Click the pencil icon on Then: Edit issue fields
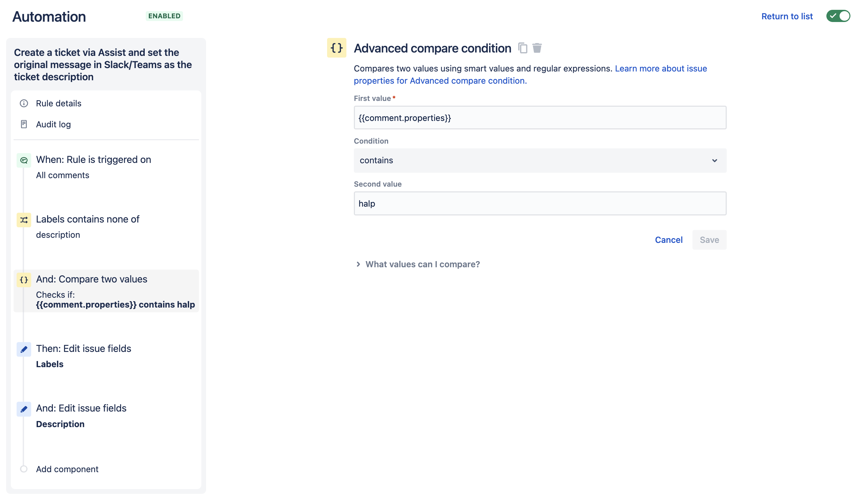Image resolution: width=865 pixels, height=504 pixels. (24, 349)
